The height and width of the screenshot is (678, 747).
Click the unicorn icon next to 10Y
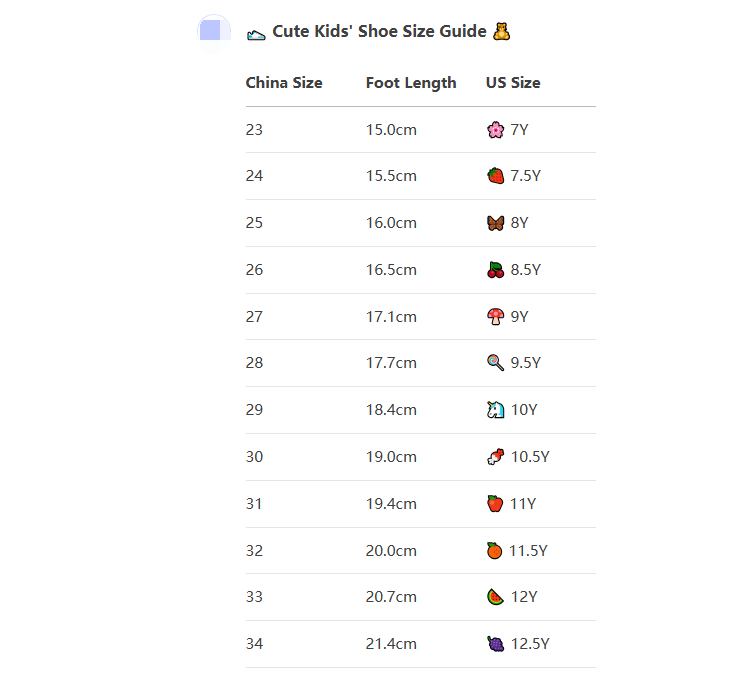click(x=495, y=410)
